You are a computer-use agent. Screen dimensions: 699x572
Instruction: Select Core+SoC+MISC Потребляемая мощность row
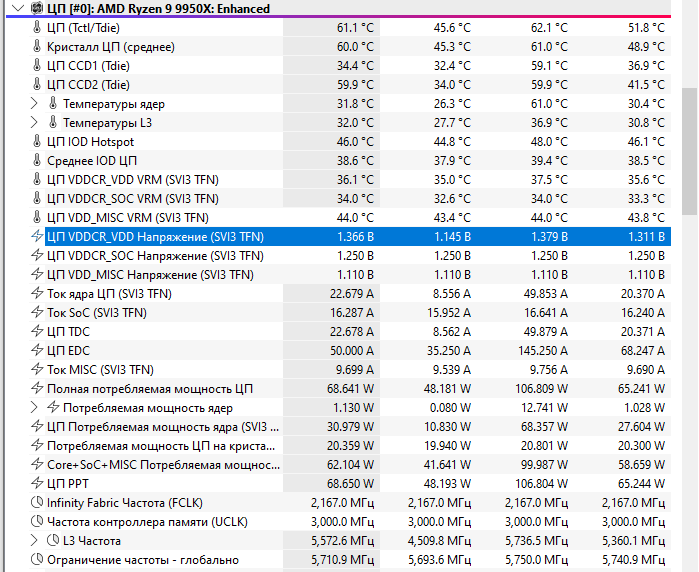pyautogui.click(x=350, y=465)
